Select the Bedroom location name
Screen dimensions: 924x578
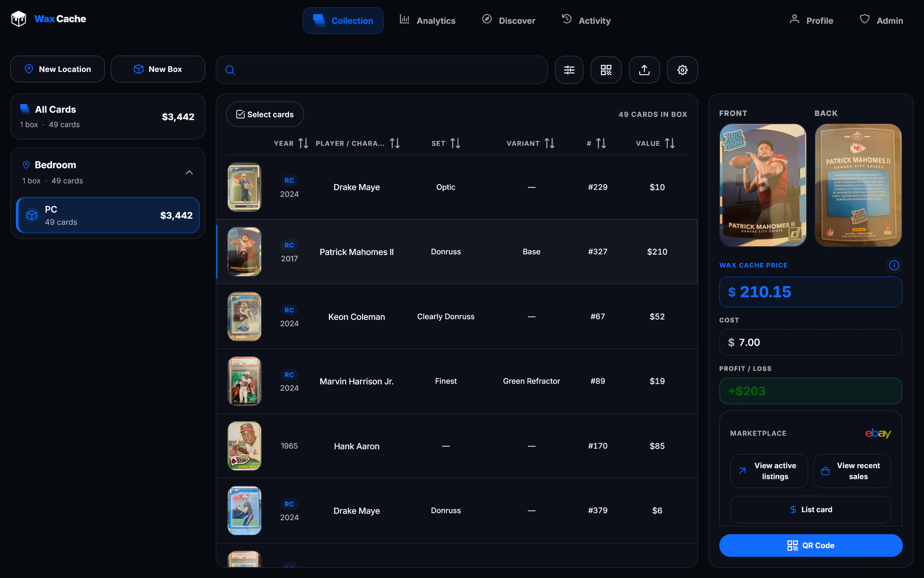(x=56, y=165)
